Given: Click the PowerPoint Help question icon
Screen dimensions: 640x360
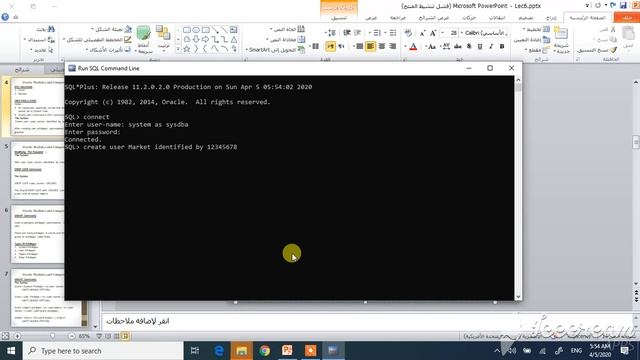Looking at the screenshot, I should 5,17.
